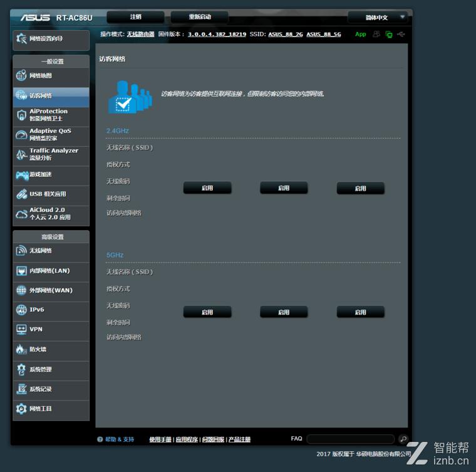Open Adaptive QoS gauge icon

pos(21,135)
